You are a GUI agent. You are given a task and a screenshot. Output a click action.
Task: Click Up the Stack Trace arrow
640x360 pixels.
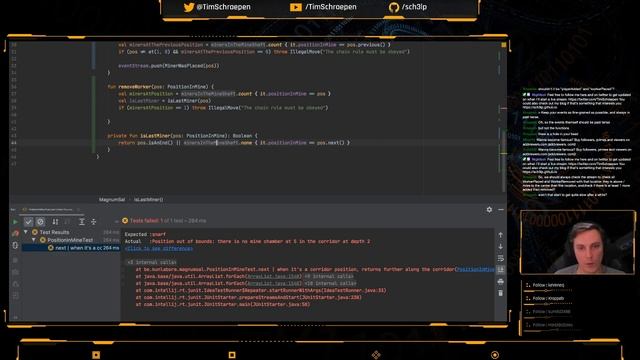pos(501,235)
